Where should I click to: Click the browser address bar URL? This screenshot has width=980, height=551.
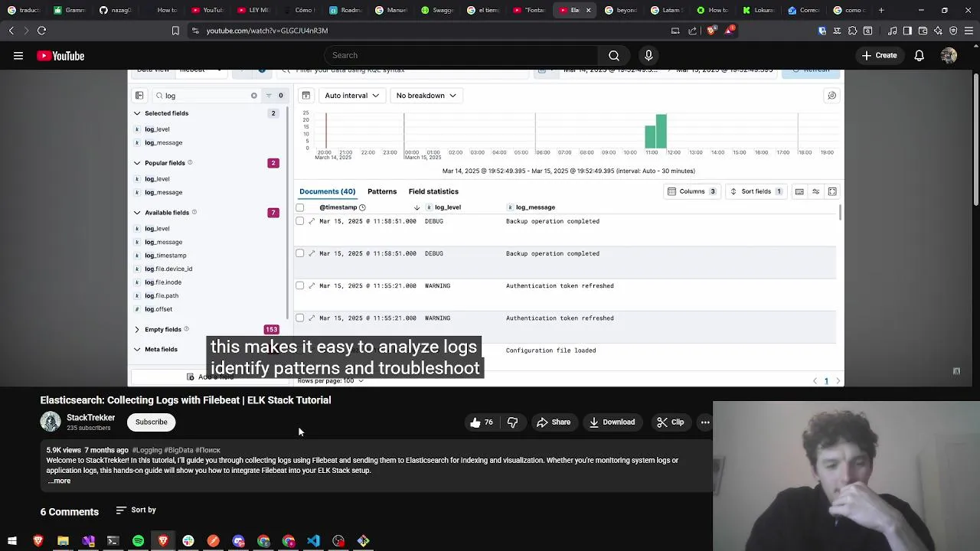266,31
